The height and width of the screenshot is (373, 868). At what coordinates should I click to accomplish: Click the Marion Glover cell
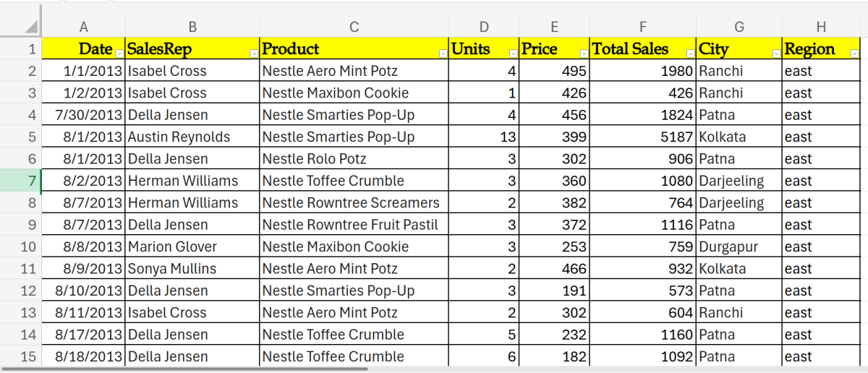click(172, 246)
